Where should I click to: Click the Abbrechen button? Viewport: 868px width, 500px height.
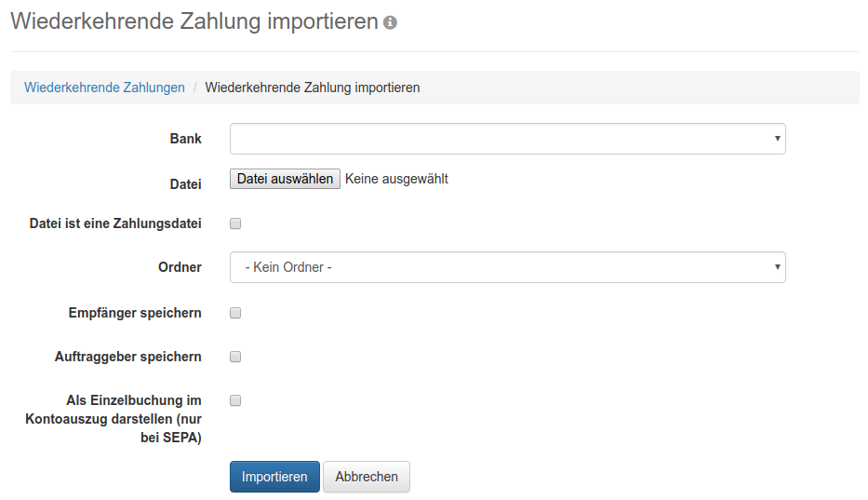pos(367,477)
